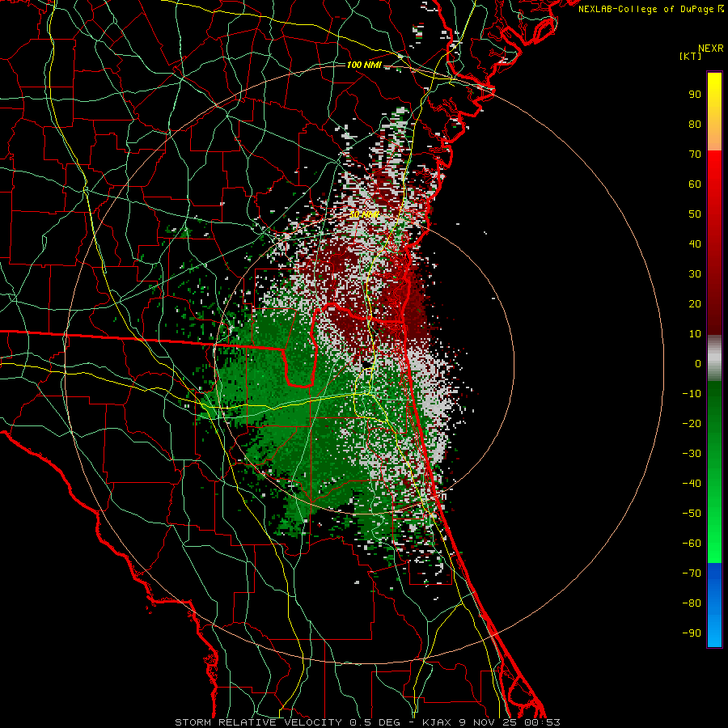Select the -10 value on velocity scale
The width and height of the screenshot is (728, 728).
point(692,394)
